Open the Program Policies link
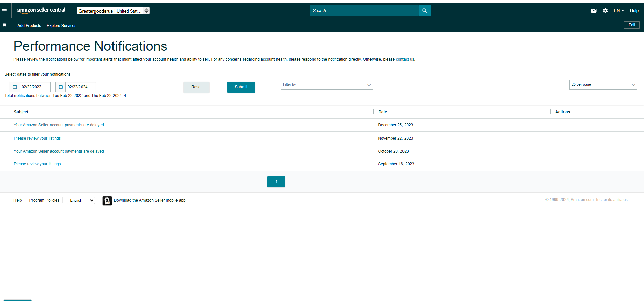 (44, 200)
